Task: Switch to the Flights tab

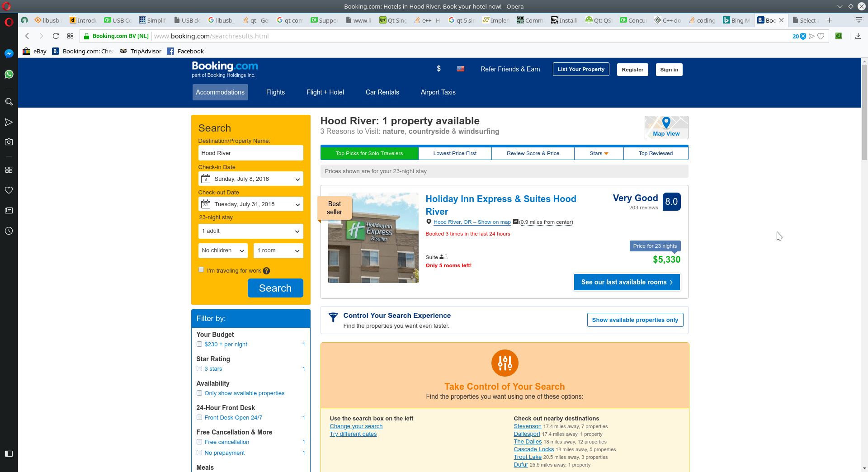Action: coord(275,92)
